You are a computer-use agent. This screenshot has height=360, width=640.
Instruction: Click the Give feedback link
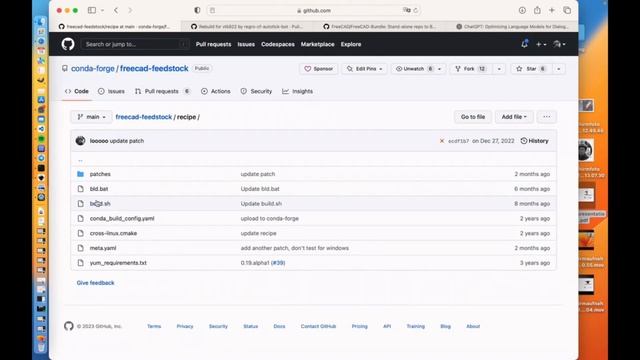(96, 283)
